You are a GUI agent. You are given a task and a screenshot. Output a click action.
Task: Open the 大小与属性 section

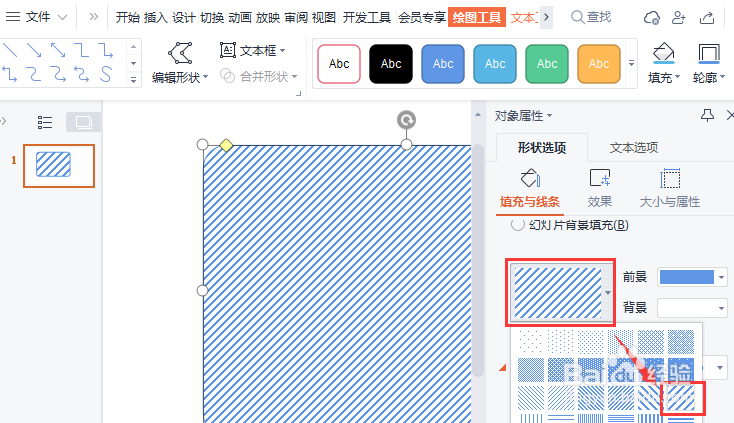[x=670, y=189]
